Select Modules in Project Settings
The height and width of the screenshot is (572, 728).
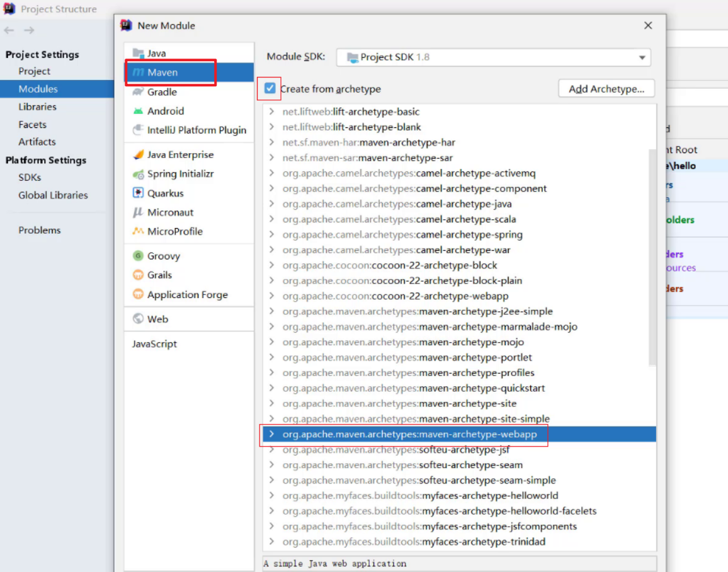click(x=57, y=89)
